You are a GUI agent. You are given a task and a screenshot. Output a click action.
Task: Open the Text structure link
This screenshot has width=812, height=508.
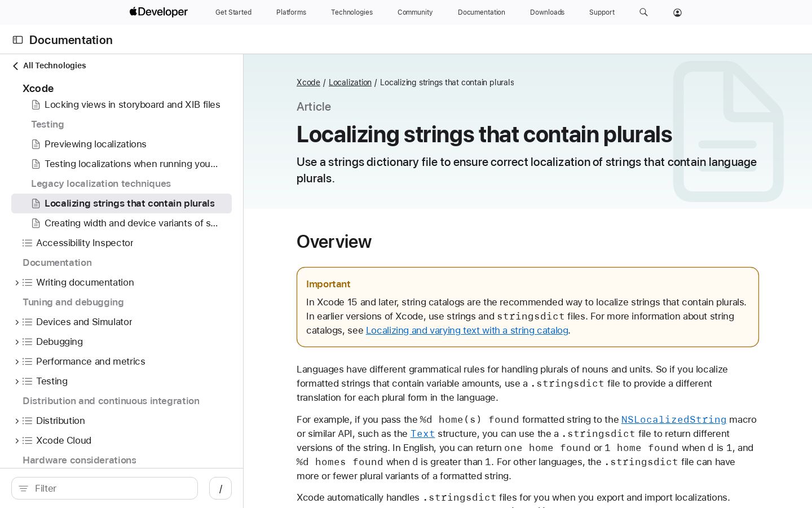tap(422, 433)
